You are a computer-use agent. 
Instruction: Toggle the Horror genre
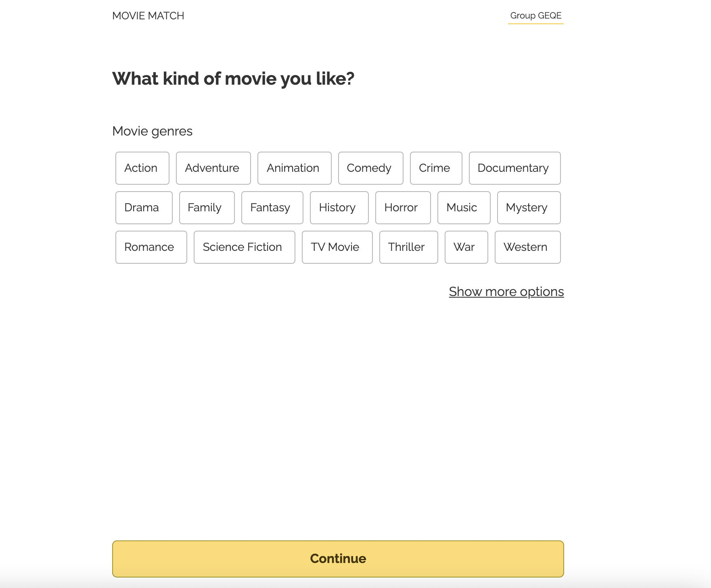[x=403, y=208]
